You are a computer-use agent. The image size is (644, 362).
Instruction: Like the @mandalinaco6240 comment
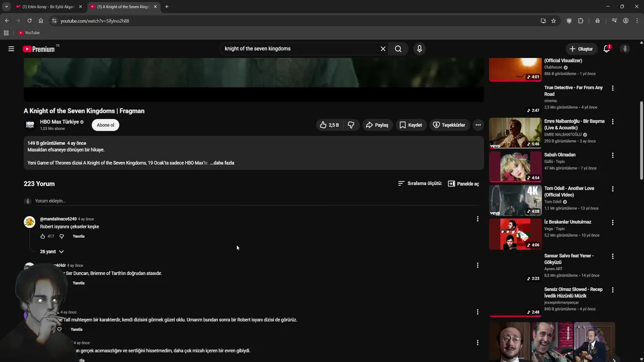pyautogui.click(x=43, y=236)
